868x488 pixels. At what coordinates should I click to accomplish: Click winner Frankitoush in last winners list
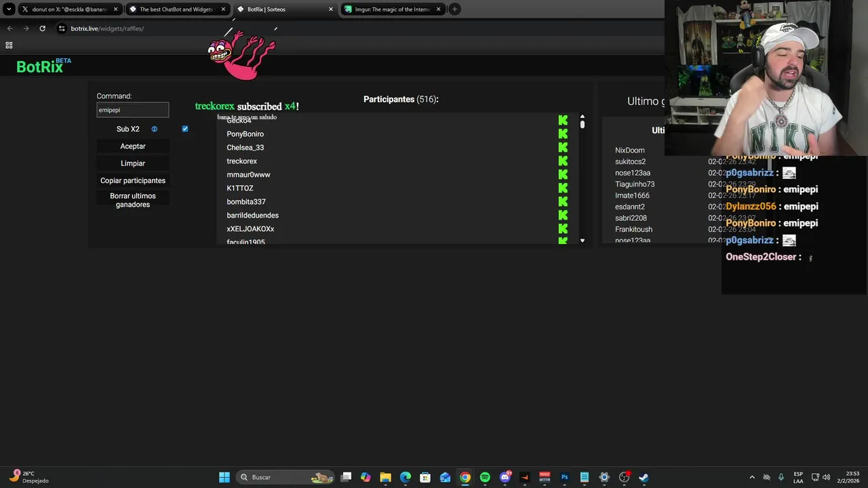(x=633, y=230)
